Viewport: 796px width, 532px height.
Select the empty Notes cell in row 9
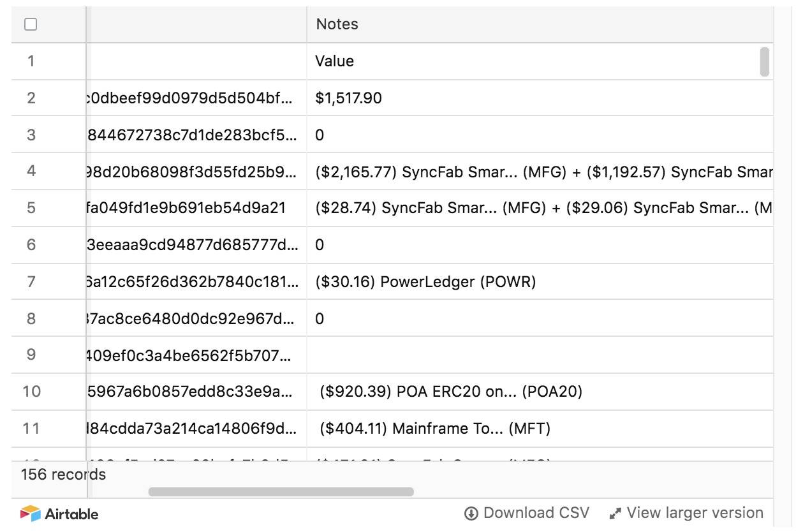click(x=539, y=355)
